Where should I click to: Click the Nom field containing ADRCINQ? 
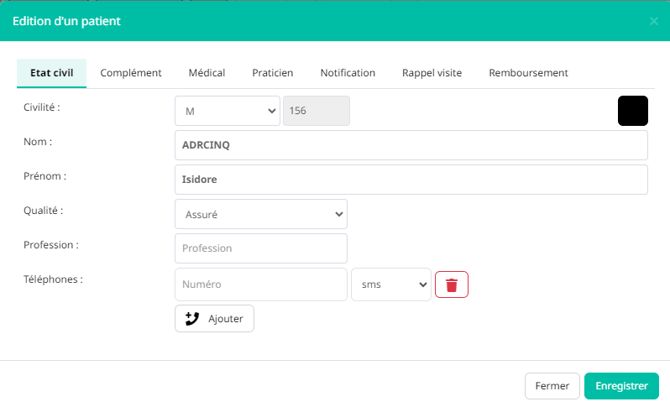(x=411, y=145)
